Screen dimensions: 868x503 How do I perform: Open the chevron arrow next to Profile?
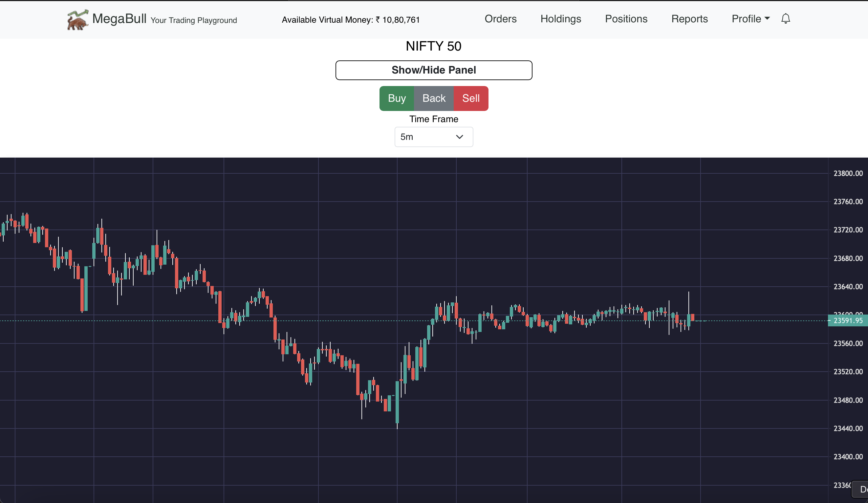[767, 19]
